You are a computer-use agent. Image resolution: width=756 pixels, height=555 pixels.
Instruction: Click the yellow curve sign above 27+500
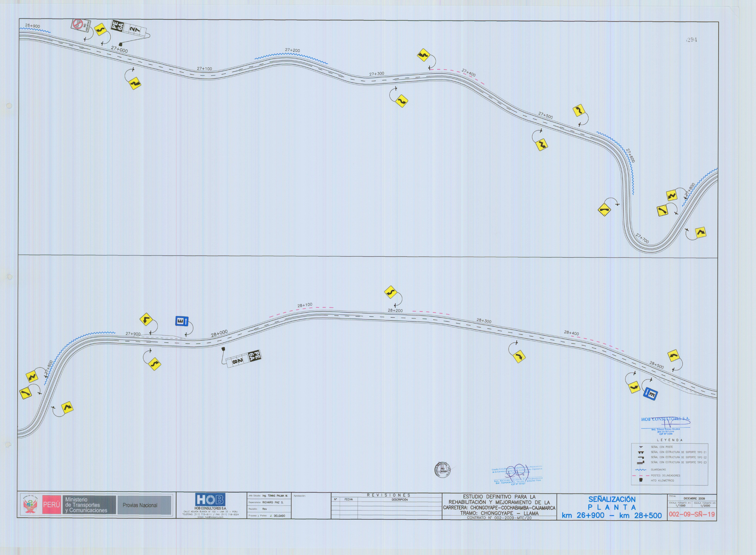pyautogui.click(x=579, y=110)
